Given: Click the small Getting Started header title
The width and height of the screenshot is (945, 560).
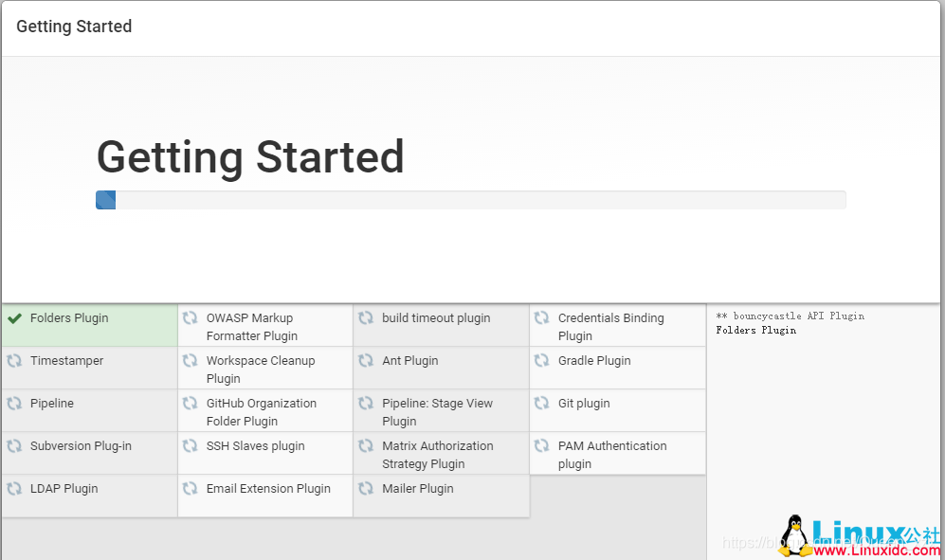Looking at the screenshot, I should (x=74, y=27).
